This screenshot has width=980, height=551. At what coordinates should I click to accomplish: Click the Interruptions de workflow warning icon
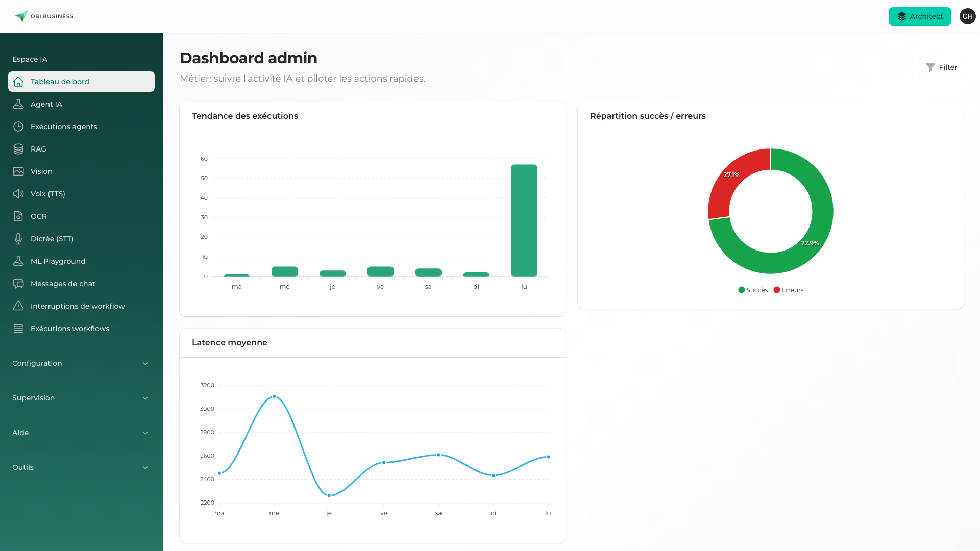click(18, 306)
